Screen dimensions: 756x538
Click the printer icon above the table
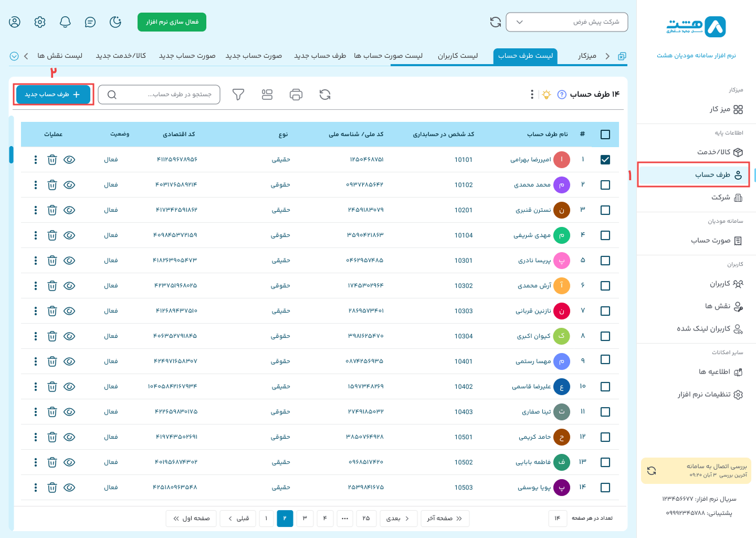click(x=296, y=95)
